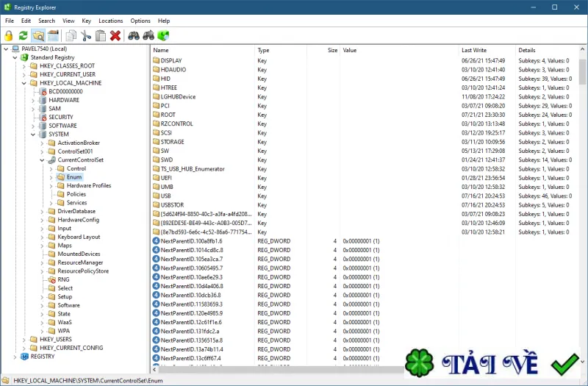Click the Paste clipboard toolbar icon
The image size is (588, 386).
[101, 35]
